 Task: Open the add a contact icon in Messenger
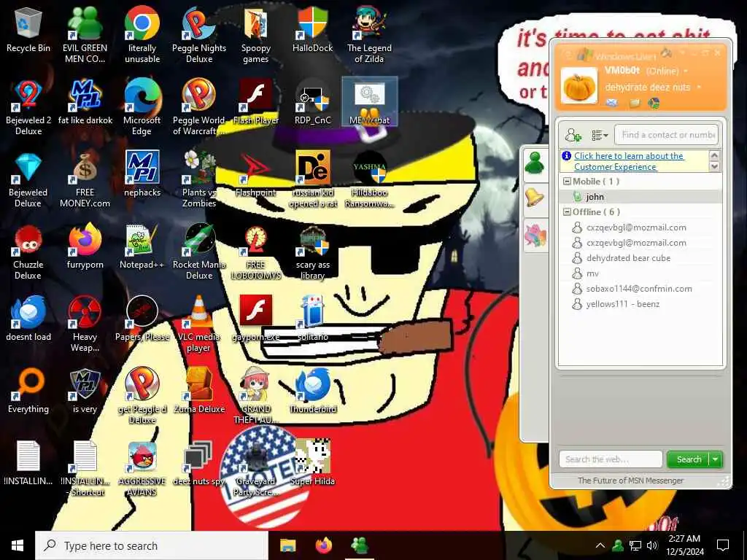pos(573,136)
